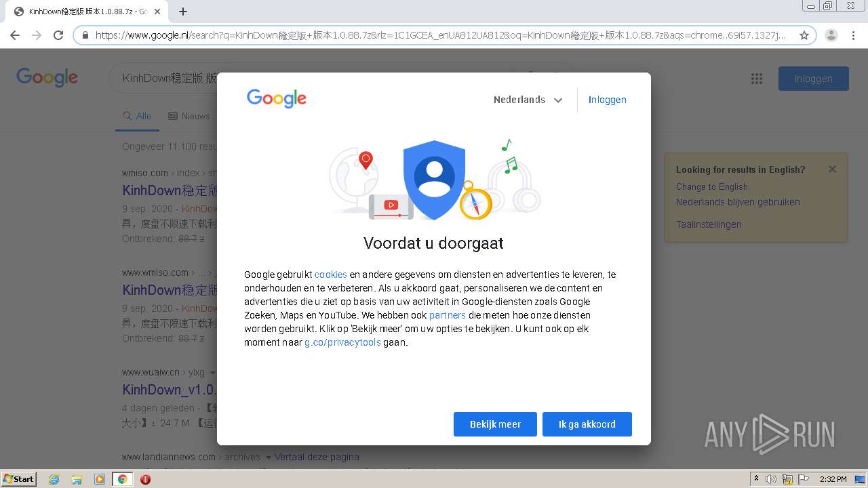Viewport: 868px width, 488px height.
Task: Click the browser Forward arrow
Action: pos(37,35)
